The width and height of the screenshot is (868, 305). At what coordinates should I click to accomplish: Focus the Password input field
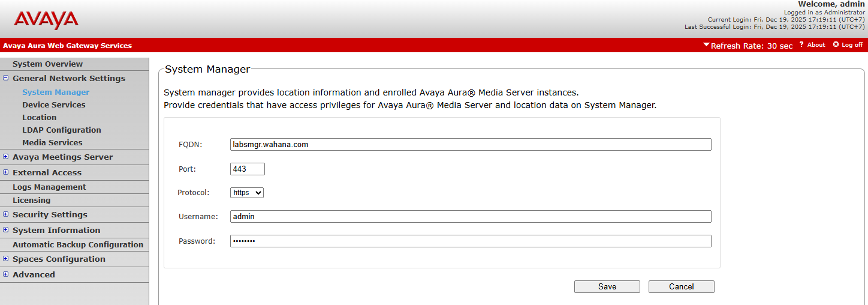[471, 241]
